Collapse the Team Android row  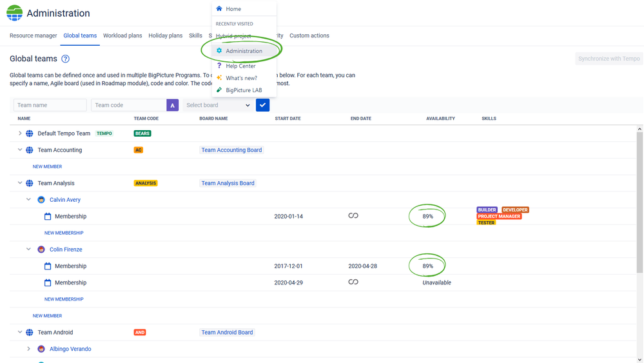click(20, 332)
